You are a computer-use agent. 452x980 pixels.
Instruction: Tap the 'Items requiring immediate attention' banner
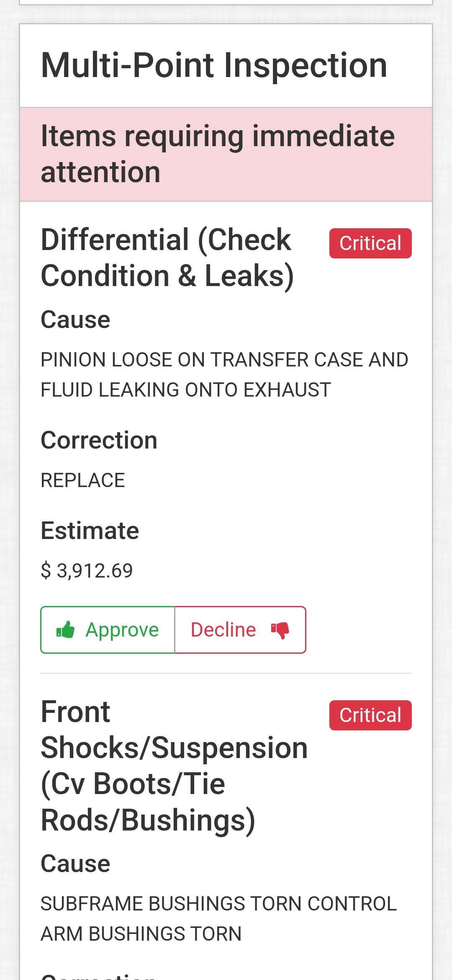coord(226,154)
